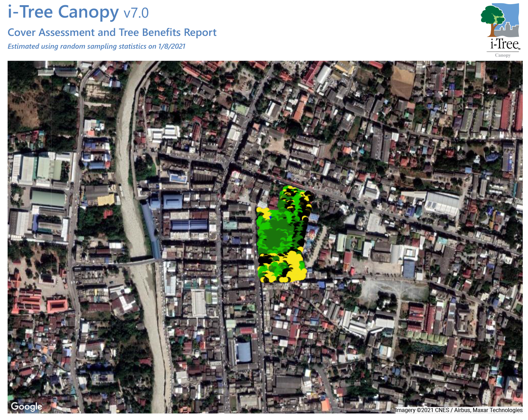Click the 'Estimated using random sampling statistics' line
The width and height of the screenshot is (528, 420).
coord(96,46)
